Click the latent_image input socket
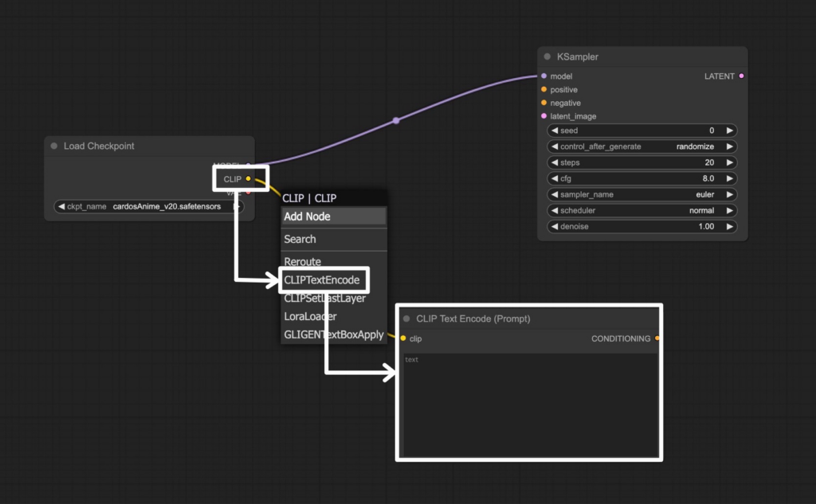The image size is (816, 504). [x=543, y=116]
